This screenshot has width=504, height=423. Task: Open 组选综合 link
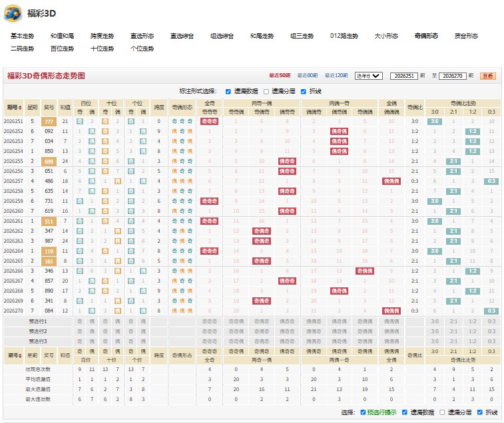coord(222,36)
